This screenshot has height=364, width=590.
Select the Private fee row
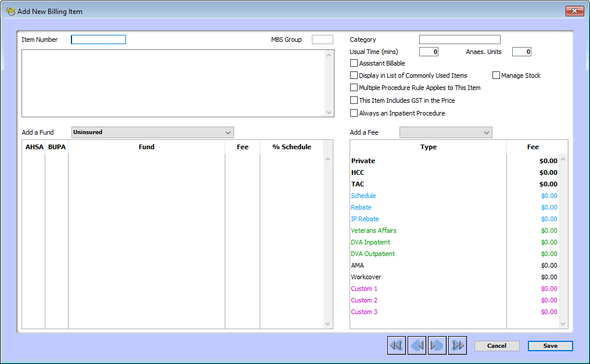(x=429, y=161)
